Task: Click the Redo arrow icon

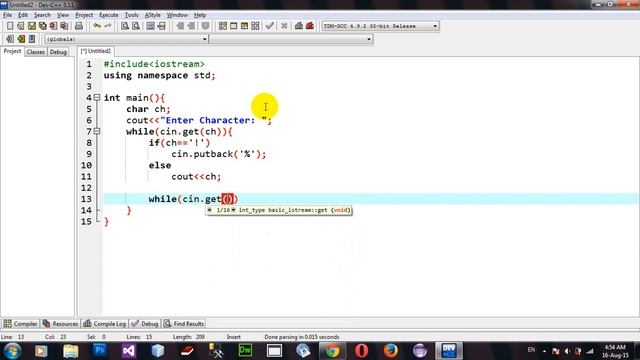Action: tap(108, 26)
